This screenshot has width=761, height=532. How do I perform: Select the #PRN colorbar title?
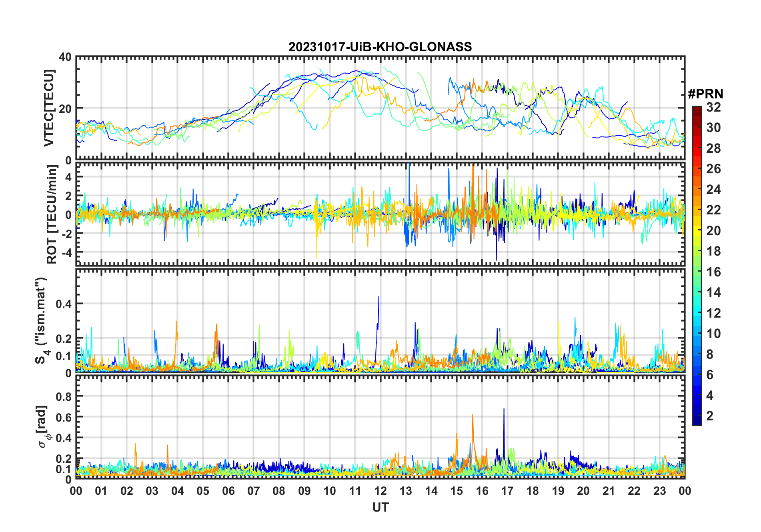click(705, 94)
